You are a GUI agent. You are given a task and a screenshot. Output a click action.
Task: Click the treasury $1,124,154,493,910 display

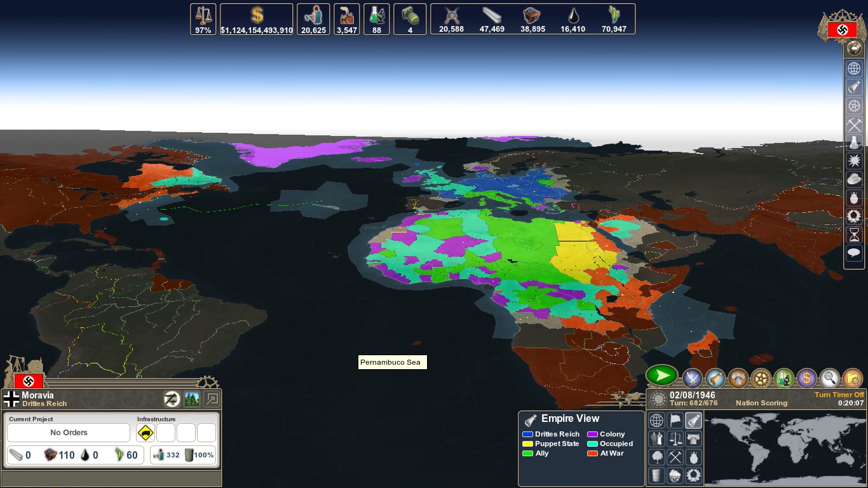pyautogui.click(x=257, y=19)
